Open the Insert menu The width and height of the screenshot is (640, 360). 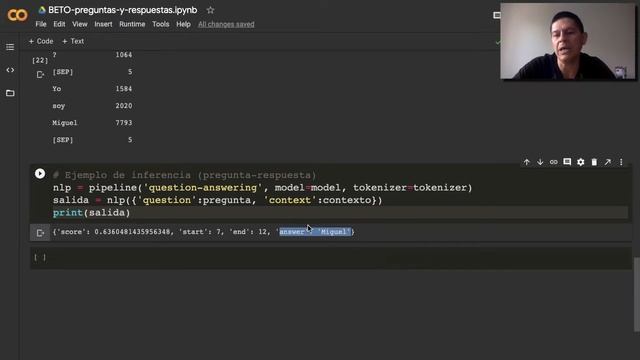coord(103,24)
